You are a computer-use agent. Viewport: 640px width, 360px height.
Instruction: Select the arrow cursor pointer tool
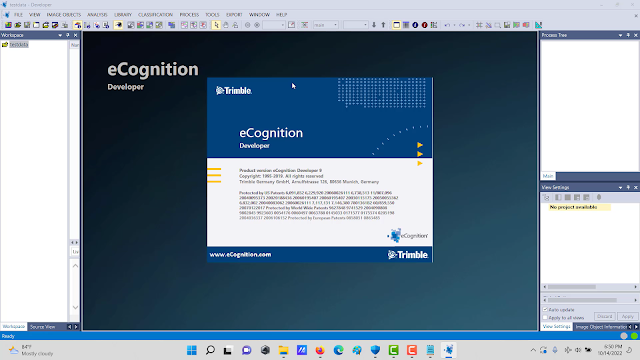pyautogui.click(x=216, y=25)
